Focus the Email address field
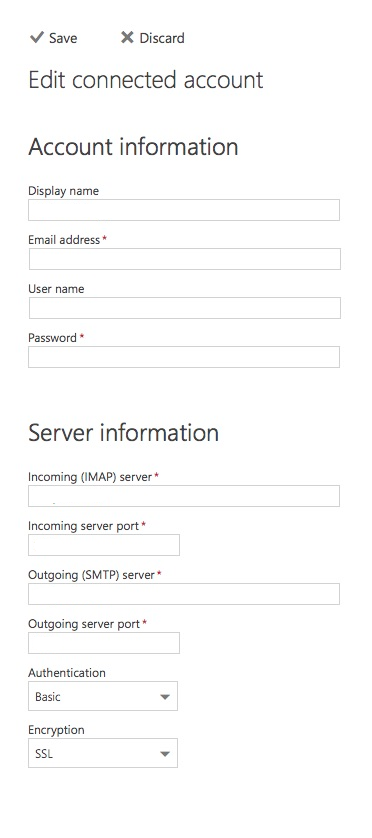The width and height of the screenshot is (372, 838). (x=185, y=259)
